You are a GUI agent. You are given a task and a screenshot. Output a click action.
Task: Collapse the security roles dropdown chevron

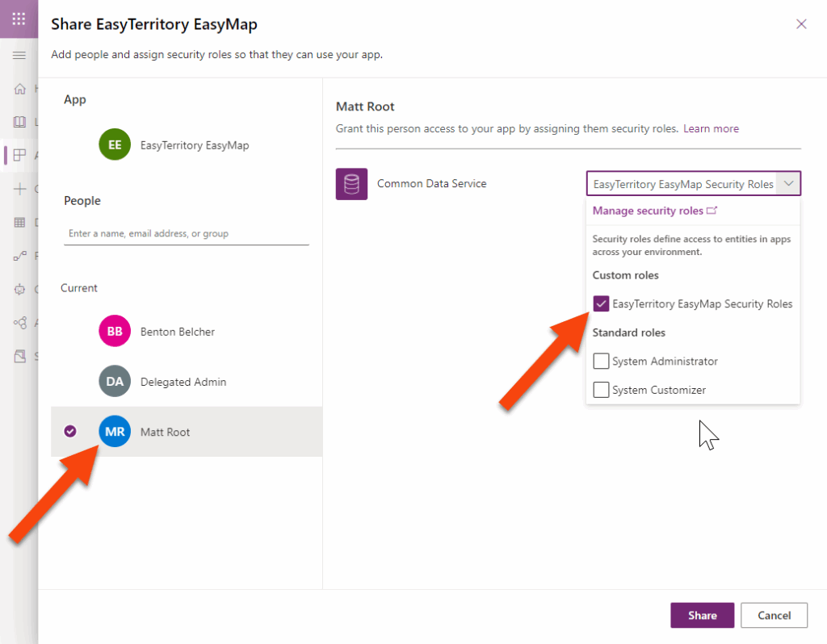point(788,184)
